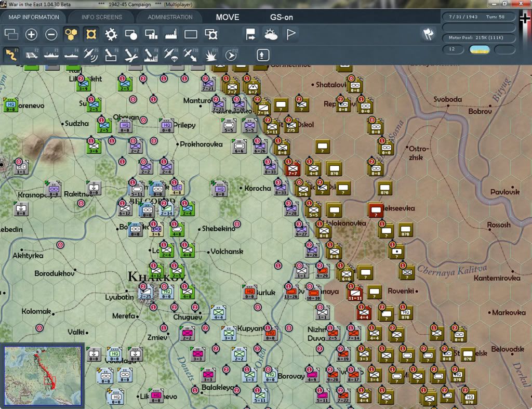The width and height of the screenshot is (532, 409).
Task: Click the Volchansk town label
Action: coord(227,252)
